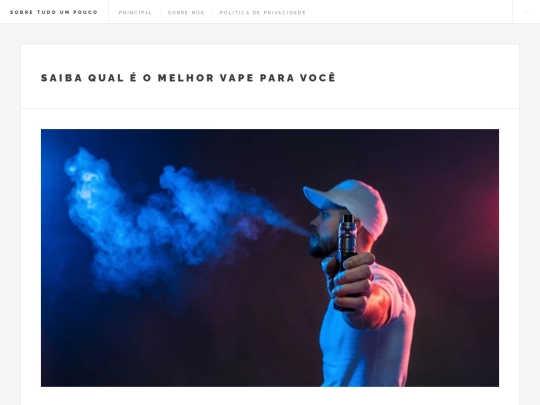Click the article title Saiba Qual É o Melhor Vape
Image resolution: width=540 pixels, height=405 pixels.
[188, 78]
